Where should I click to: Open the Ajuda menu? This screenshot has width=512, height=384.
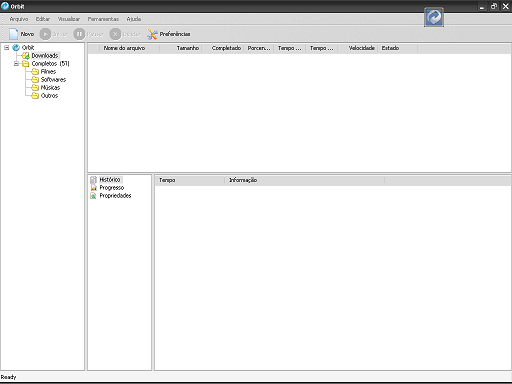[x=134, y=19]
